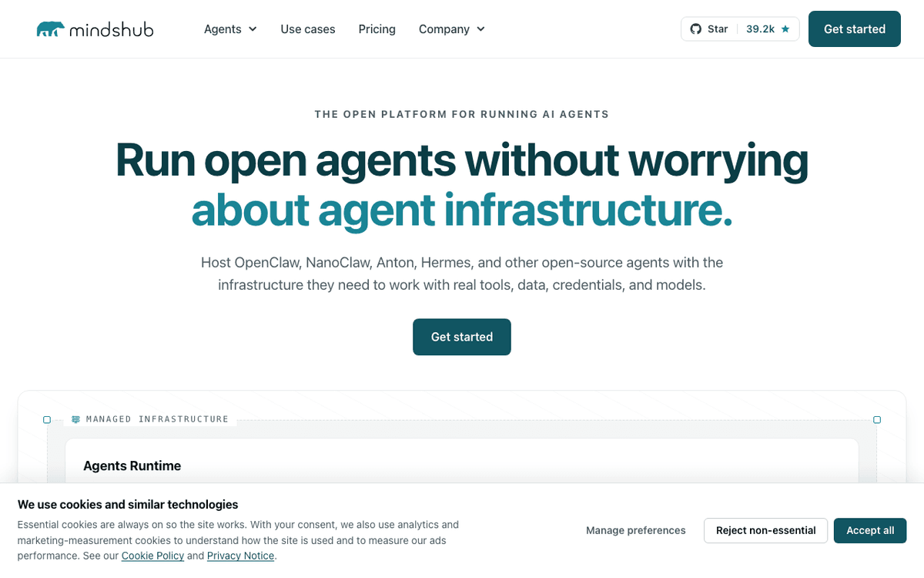The image size is (924, 578).
Task: Open Manage preferences for cookies
Action: click(636, 530)
